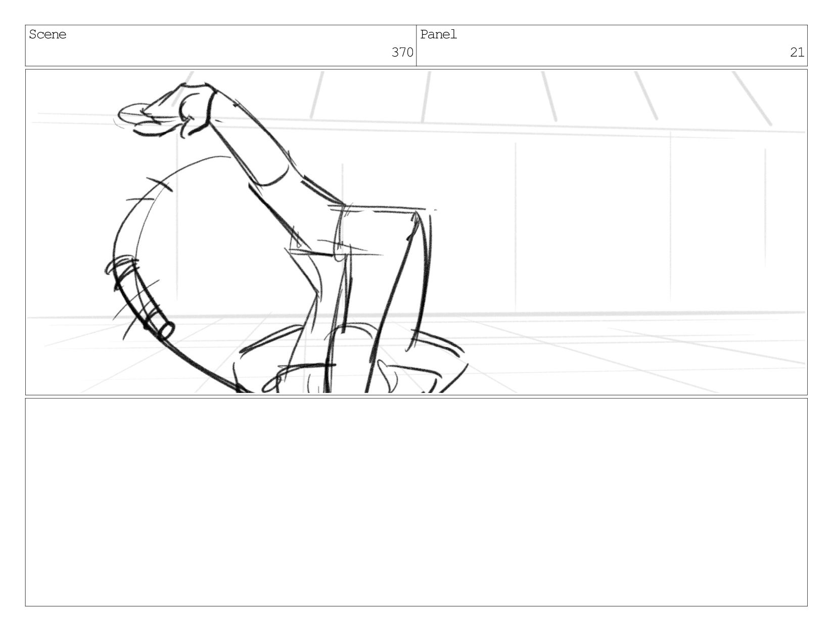Click the empty notes box below the sketch
Screen dimensions: 834x644
click(x=416, y=502)
